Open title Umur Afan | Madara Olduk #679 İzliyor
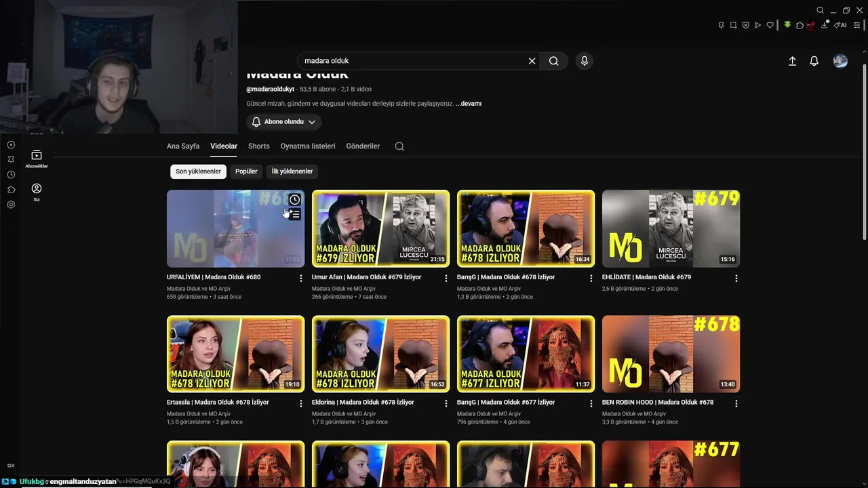Viewport: 868px width, 488px height. (x=366, y=277)
